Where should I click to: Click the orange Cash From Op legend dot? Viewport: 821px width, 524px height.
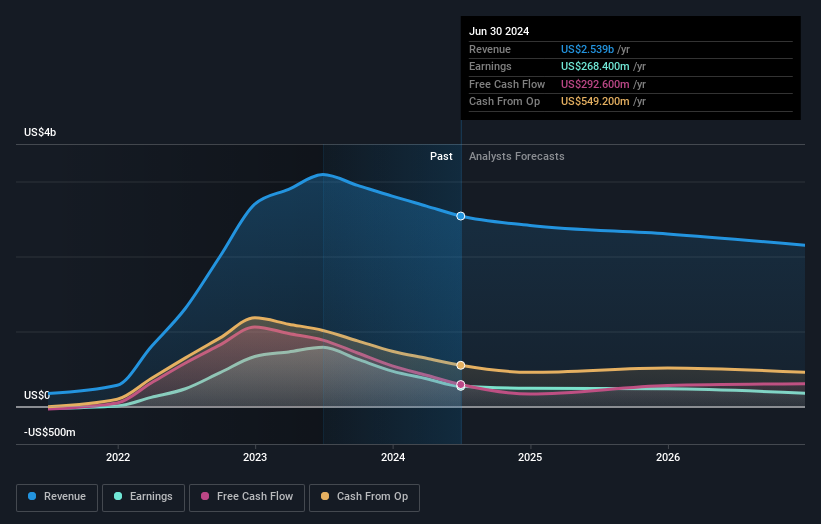(x=325, y=496)
